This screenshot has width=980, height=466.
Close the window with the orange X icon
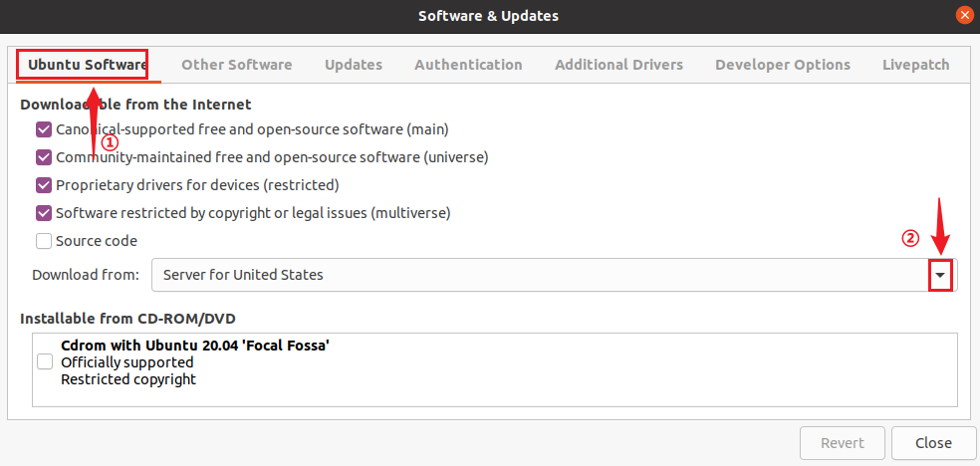[963, 15]
